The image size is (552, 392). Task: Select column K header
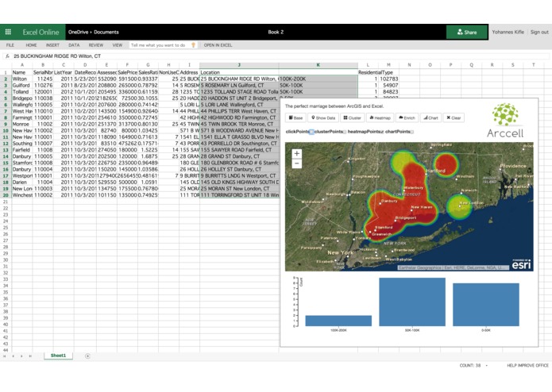pos(318,65)
